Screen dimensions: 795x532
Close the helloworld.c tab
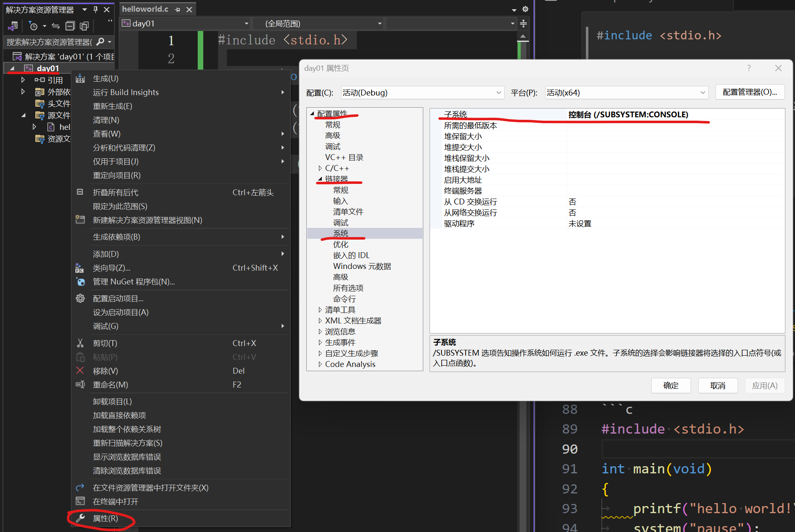pyautogui.click(x=189, y=9)
